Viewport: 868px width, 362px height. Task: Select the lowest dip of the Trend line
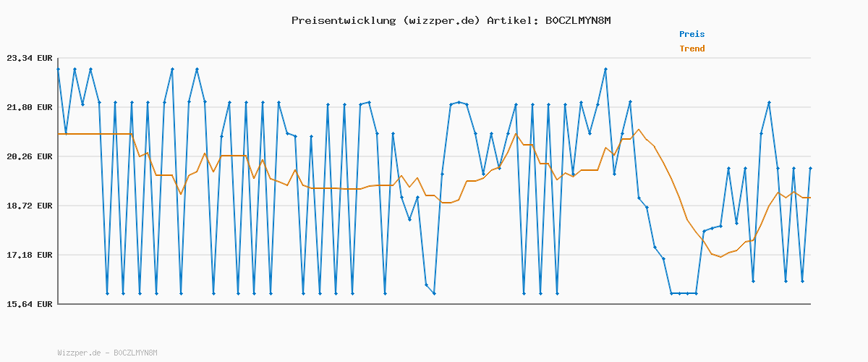pos(720,256)
